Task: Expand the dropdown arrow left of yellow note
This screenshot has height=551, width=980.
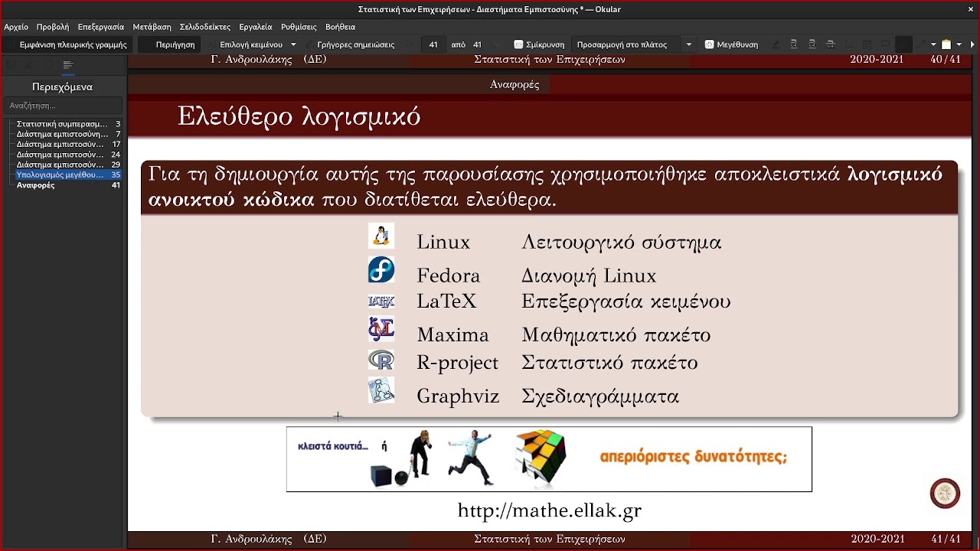Action: (933, 44)
